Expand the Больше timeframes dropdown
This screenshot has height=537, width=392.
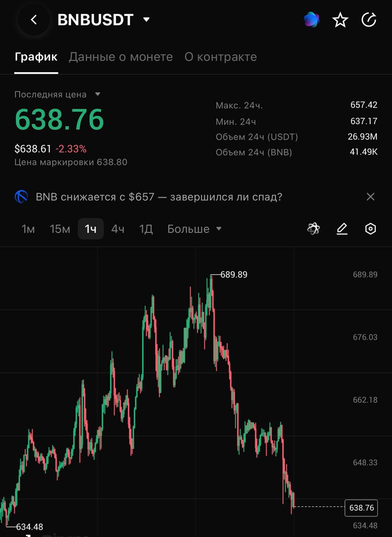[194, 229]
